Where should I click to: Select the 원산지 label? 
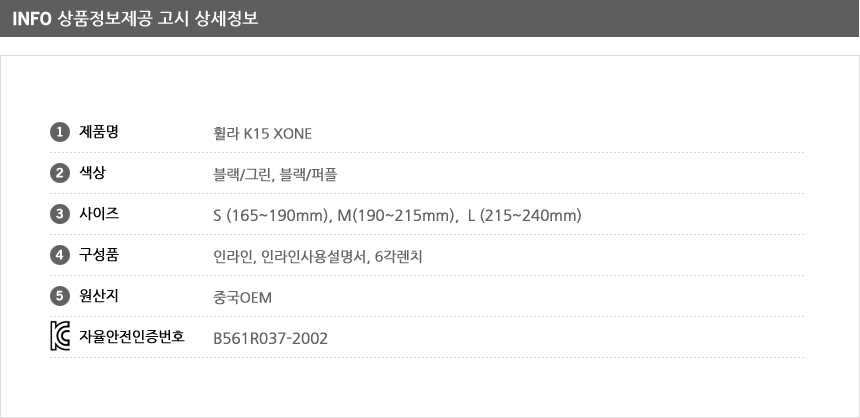[99, 296]
